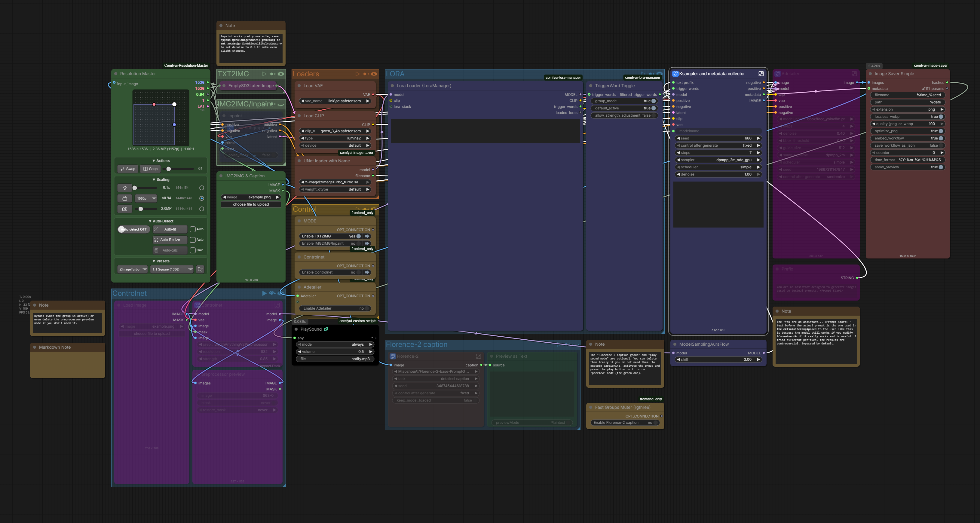Image resolution: width=980 pixels, height=523 pixels.
Task: Toggle the Enable IMG2IMG/Inpaint switch
Action: point(358,243)
